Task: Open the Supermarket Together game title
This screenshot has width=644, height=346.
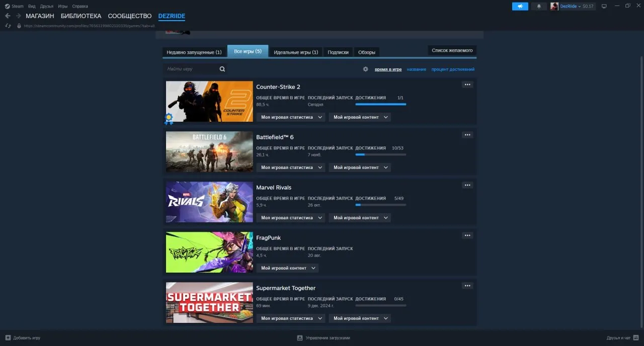Action: point(286,288)
